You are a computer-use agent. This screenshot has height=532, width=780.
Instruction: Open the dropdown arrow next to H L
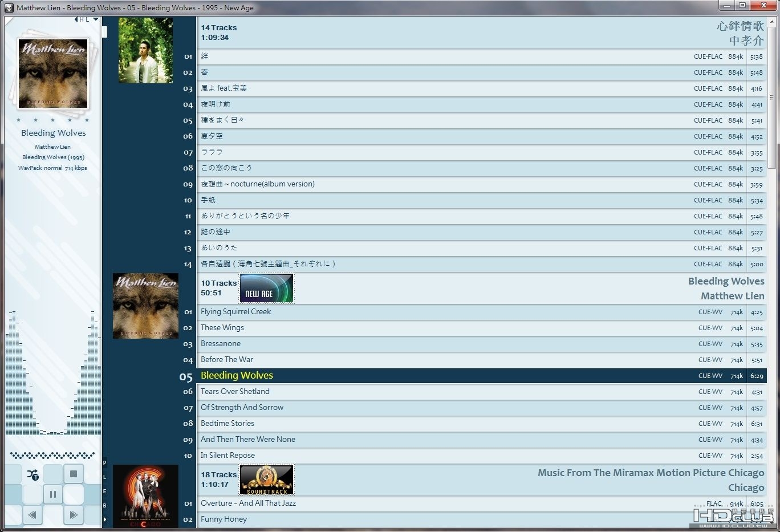[x=96, y=19]
